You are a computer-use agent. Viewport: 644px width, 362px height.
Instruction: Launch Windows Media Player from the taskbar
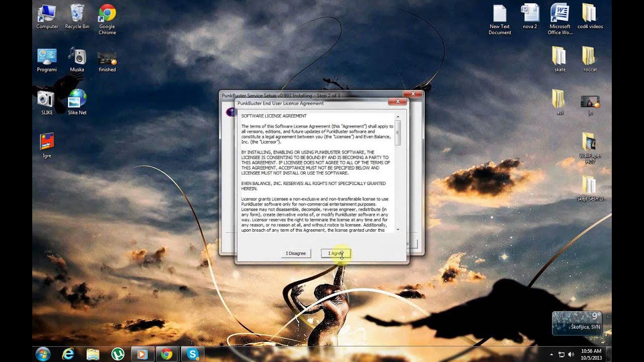tap(143, 354)
